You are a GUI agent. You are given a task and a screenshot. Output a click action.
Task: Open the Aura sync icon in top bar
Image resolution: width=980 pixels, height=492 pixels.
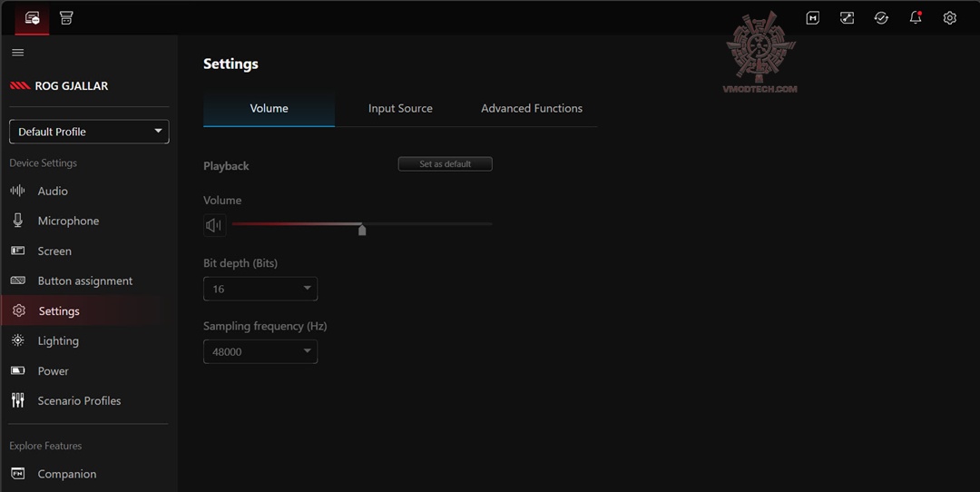[x=847, y=18]
